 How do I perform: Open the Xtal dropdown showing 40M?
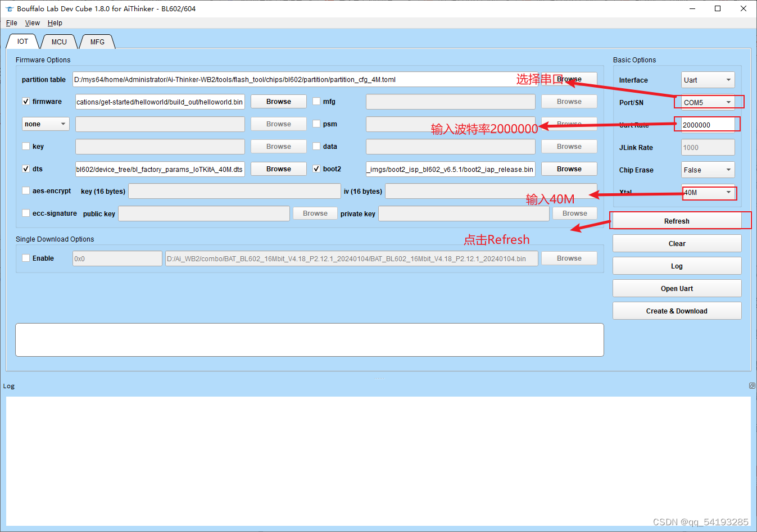coord(708,193)
